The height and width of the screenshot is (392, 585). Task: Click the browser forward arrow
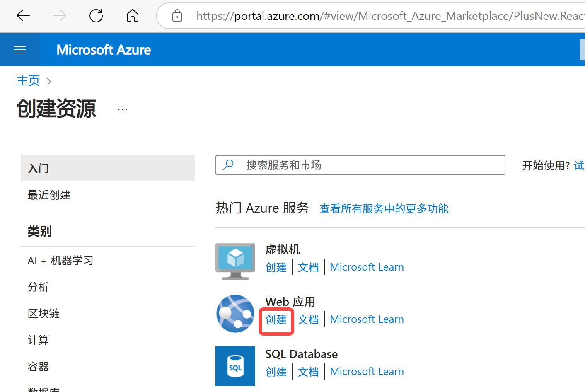tap(60, 16)
